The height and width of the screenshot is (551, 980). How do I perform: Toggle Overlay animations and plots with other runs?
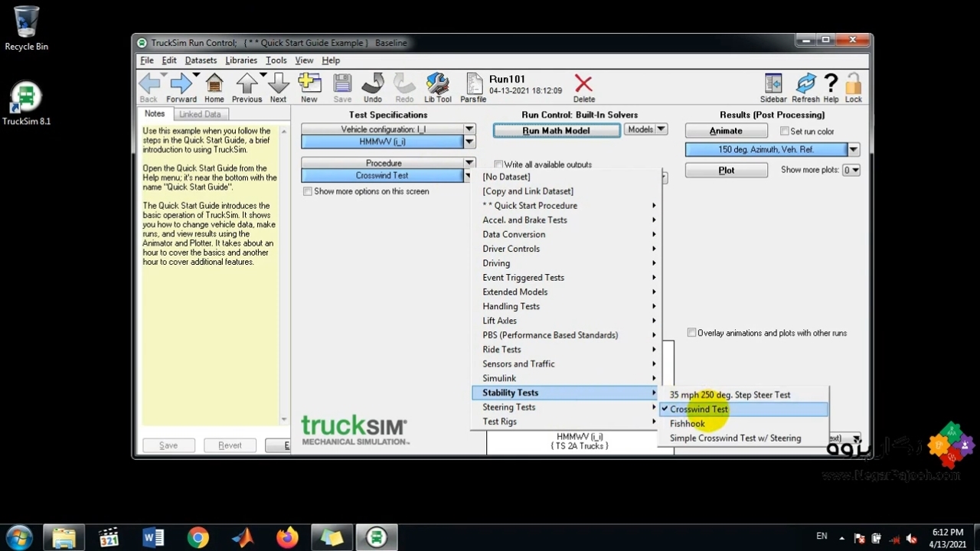click(691, 333)
